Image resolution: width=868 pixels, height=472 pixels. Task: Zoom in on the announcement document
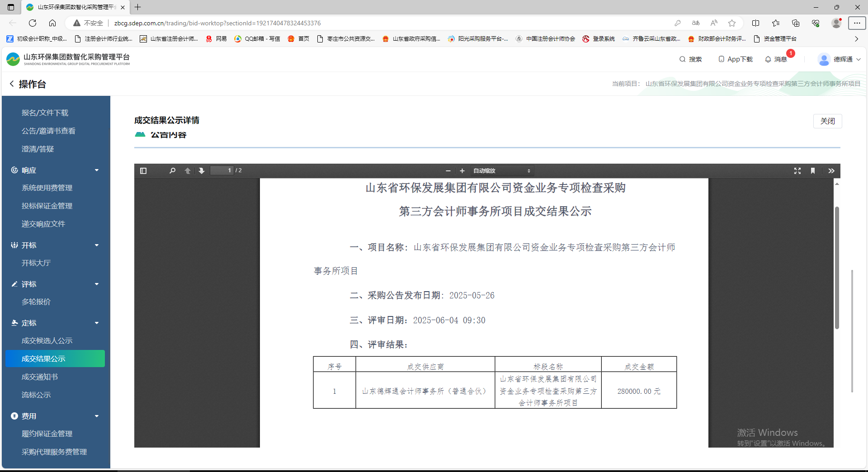click(462, 171)
